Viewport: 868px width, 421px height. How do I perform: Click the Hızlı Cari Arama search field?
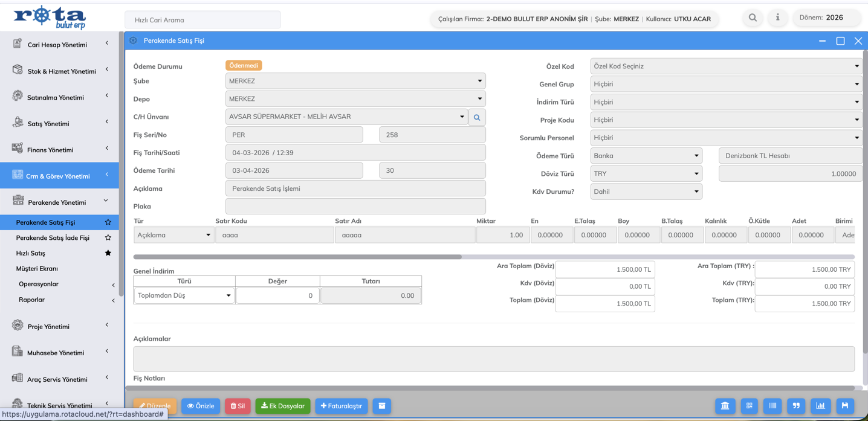tap(202, 20)
